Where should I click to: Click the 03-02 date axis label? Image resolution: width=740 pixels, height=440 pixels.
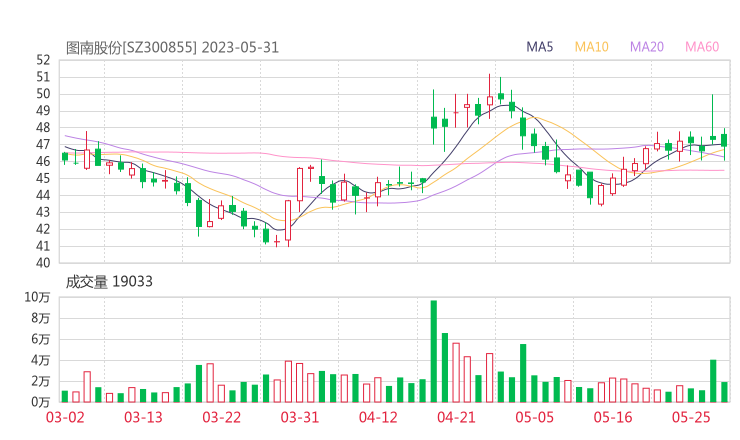[x=65, y=417]
